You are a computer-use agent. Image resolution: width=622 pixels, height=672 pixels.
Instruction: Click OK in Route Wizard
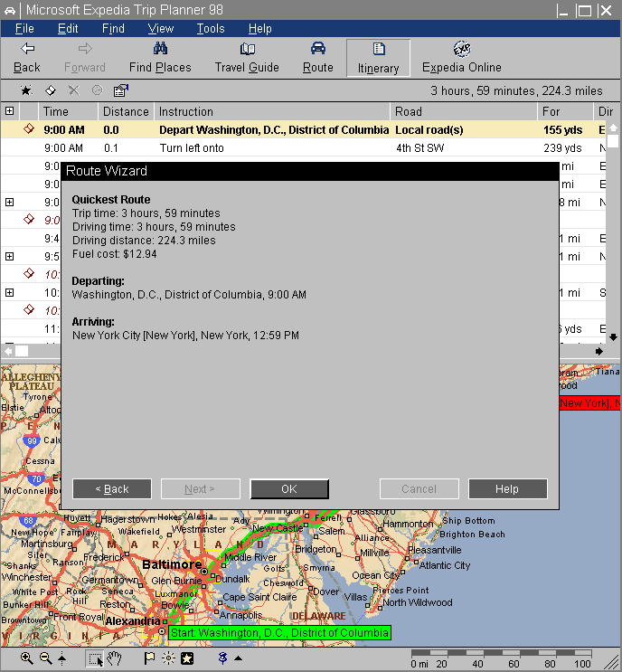pos(289,489)
